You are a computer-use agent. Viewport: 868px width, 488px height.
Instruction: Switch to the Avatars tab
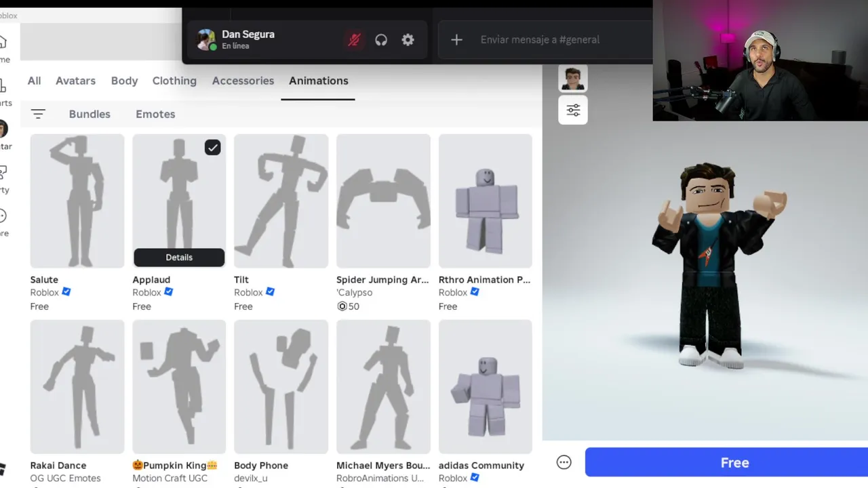click(x=75, y=81)
